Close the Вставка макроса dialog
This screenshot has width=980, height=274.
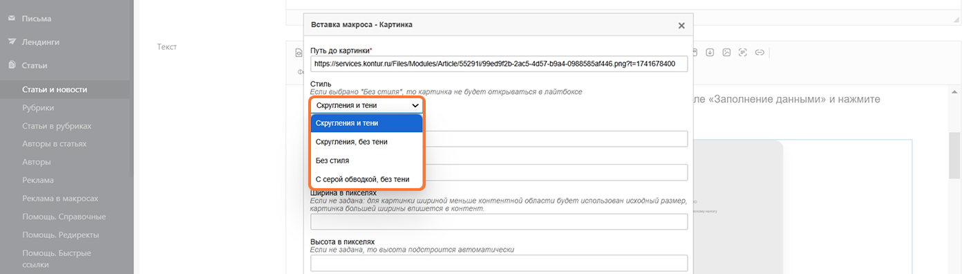[x=681, y=25]
